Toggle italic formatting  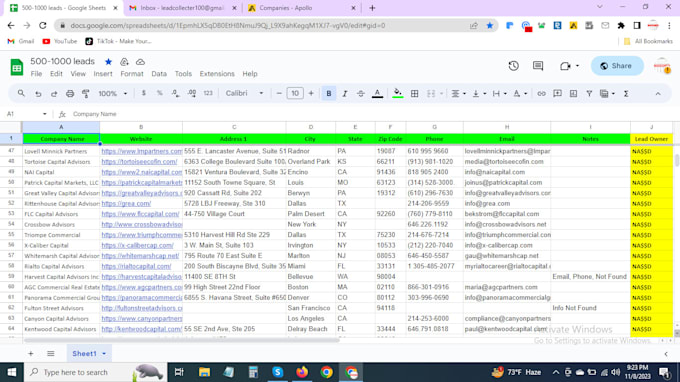coord(345,93)
